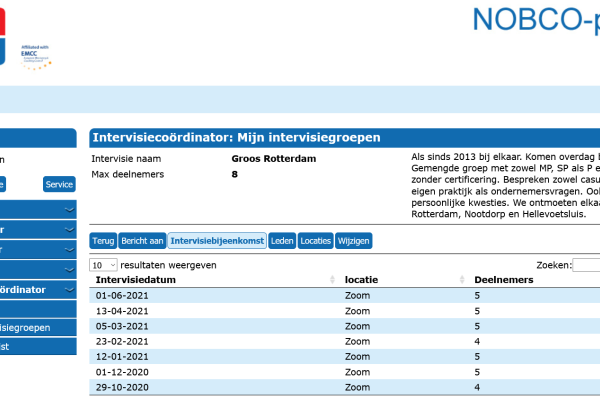The height and width of the screenshot is (400, 600).
Task: Open the Locaties tab
Action: (315, 241)
